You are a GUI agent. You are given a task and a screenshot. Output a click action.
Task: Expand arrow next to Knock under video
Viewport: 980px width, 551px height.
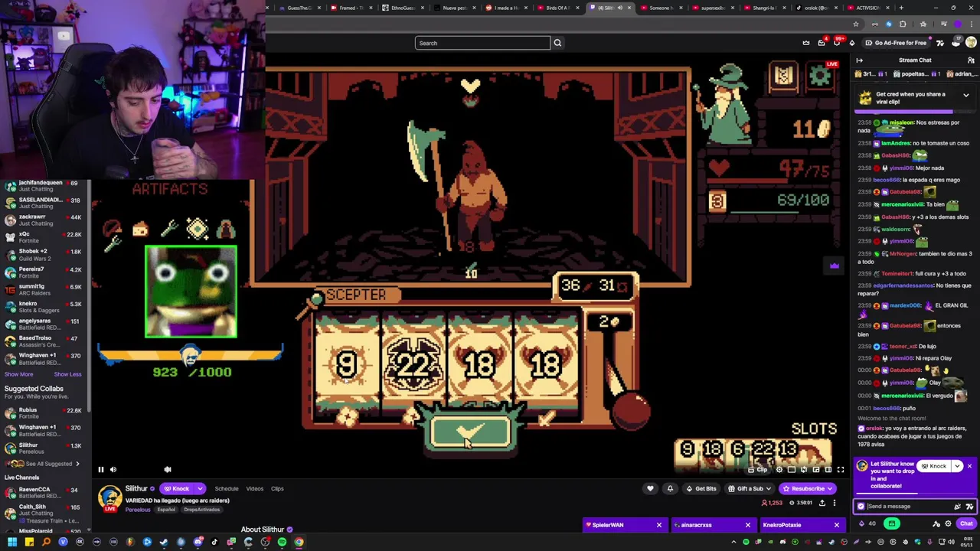tap(200, 488)
